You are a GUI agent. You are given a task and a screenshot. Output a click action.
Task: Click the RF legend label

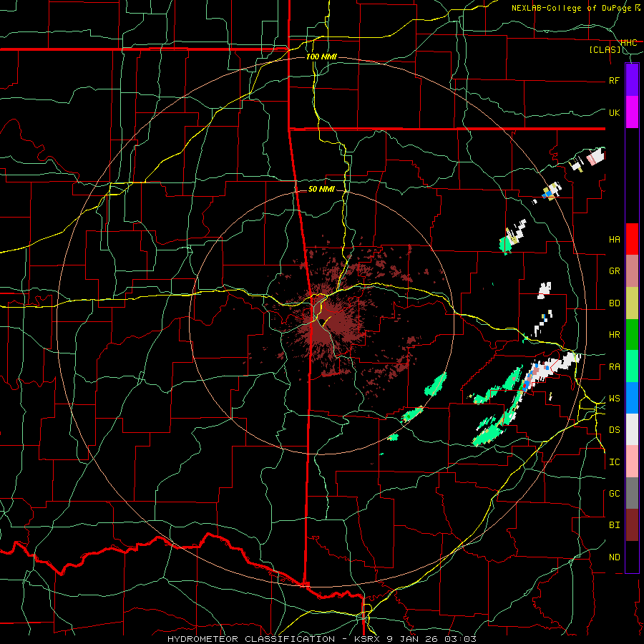point(614,80)
